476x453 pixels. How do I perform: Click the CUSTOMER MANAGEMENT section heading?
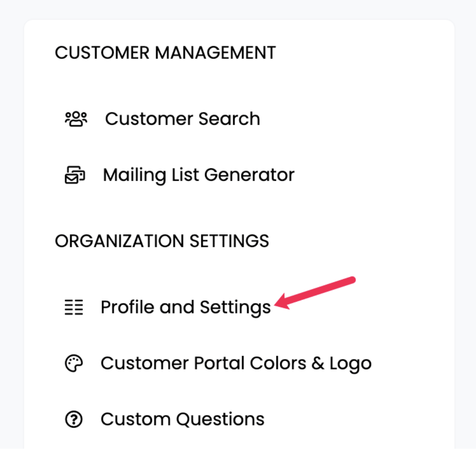pos(165,53)
